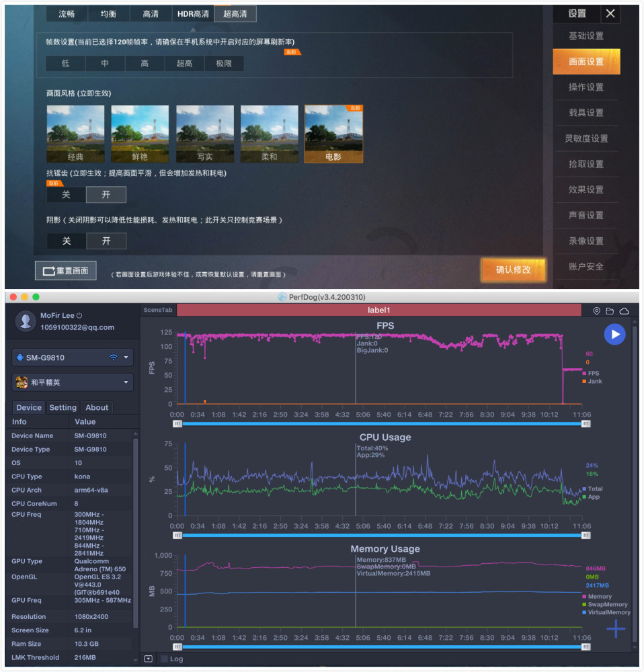Open 声音设置 in settings sidebar
The width and height of the screenshot is (644, 672).
point(586,215)
